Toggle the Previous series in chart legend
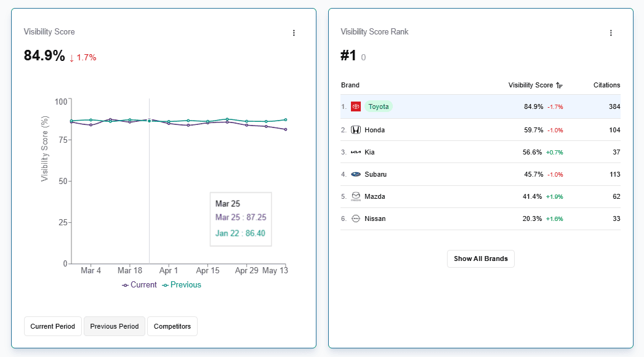Viewport: 644px width, 357px height. pos(182,285)
